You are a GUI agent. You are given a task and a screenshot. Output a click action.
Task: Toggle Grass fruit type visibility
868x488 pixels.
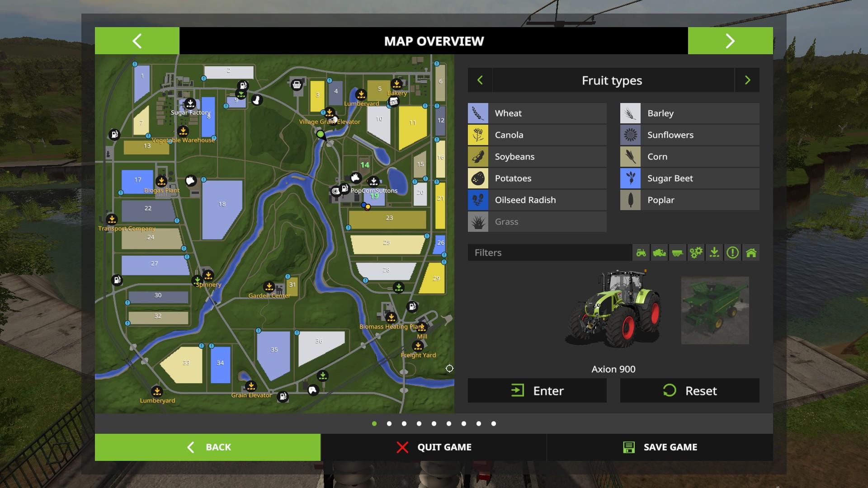tap(537, 222)
